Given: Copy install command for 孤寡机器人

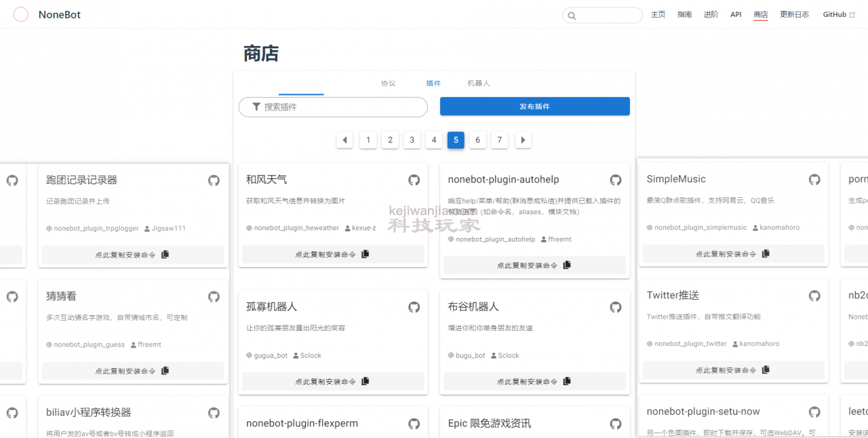Looking at the screenshot, I should pos(333,382).
